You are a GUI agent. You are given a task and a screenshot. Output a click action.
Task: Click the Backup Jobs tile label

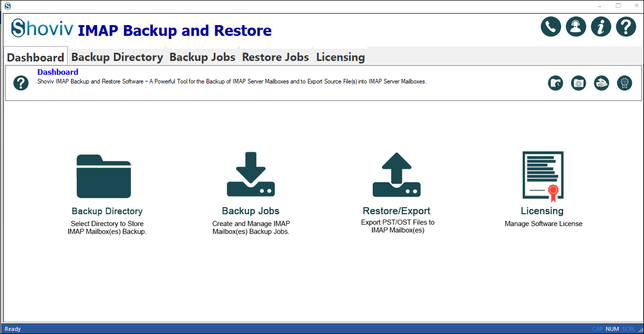tap(251, 211)
